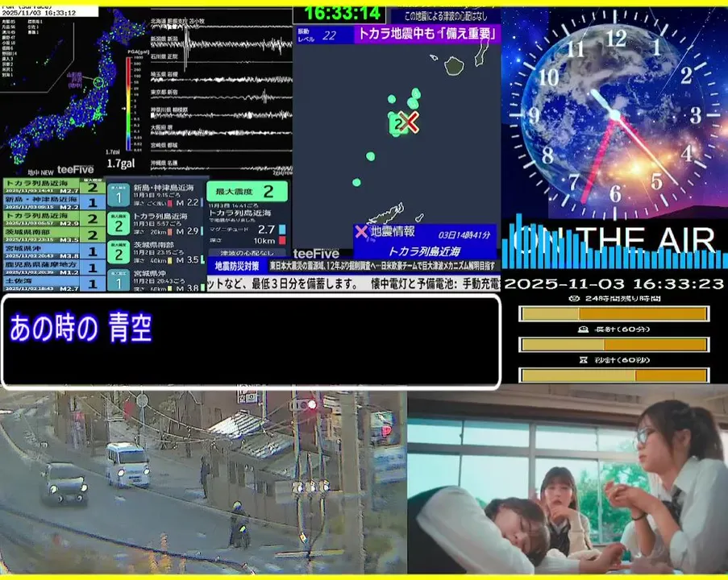Select 宮城県沖 M3.8 row in quake list

(x=54, y=251)
